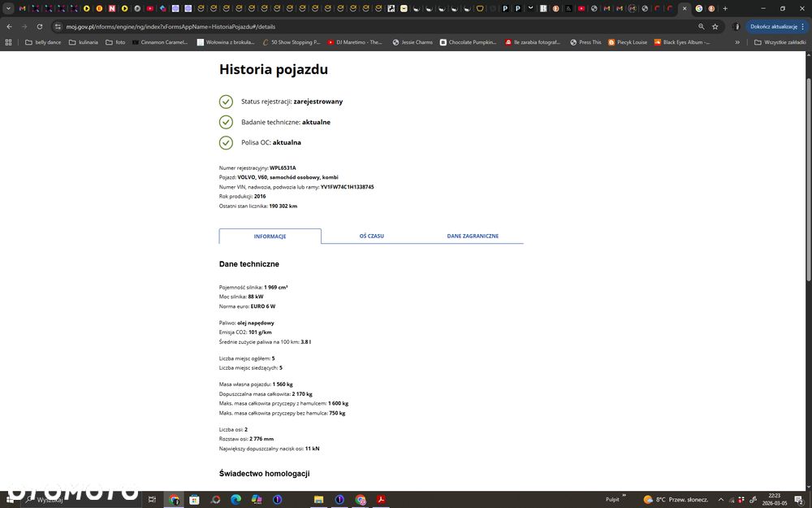
Task: Click the mileage value 190 302 km
Action: tap(283, 206)
